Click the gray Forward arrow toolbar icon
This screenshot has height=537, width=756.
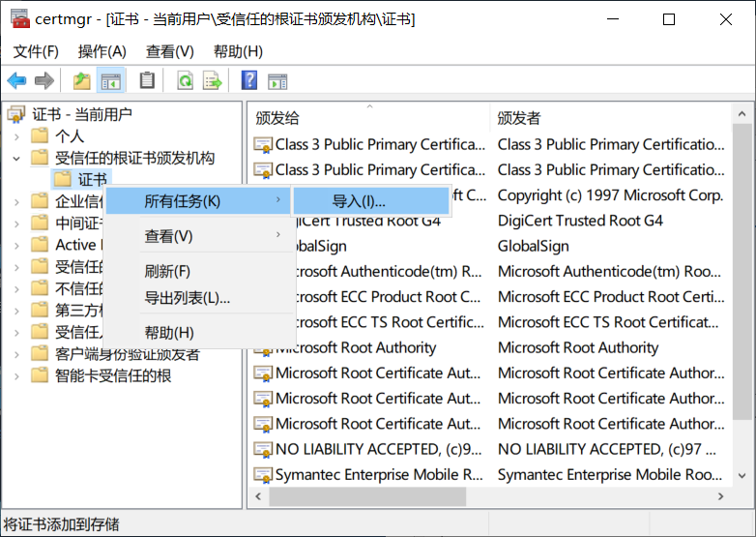pyautogui.click(x=44, y=80)
